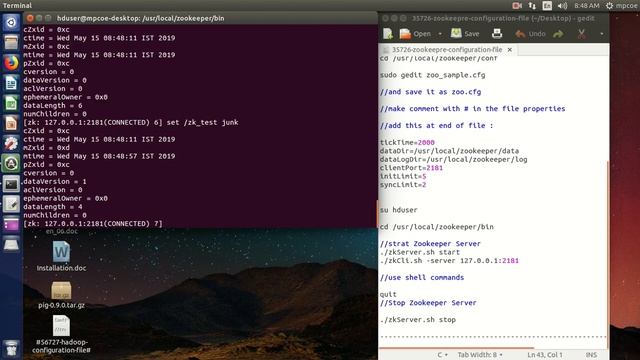Cut selection with scissors icon

pos(581,34)
